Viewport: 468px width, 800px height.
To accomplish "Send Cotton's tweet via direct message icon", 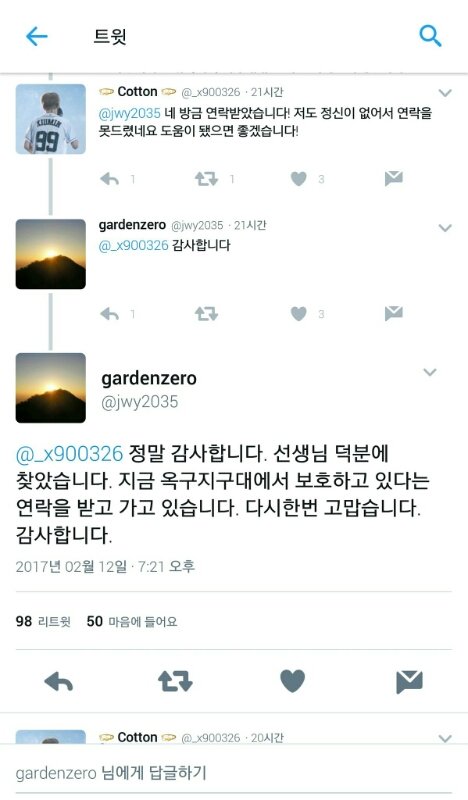I will tap(393, 178).
